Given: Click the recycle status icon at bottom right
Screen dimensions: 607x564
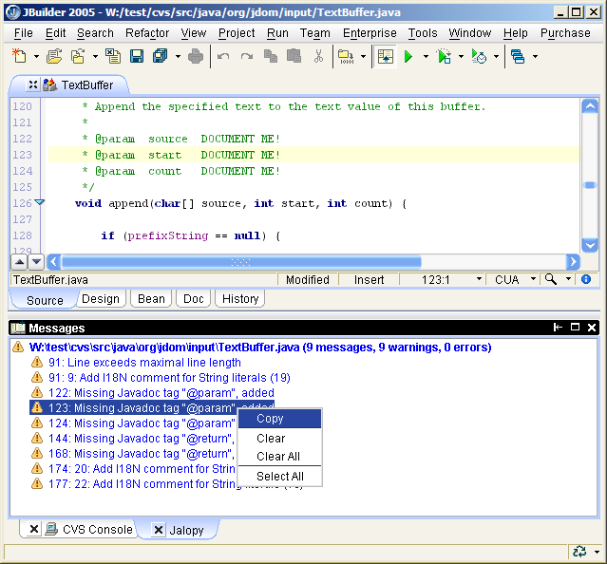Looking at the screenshot, I should (580, 551).
